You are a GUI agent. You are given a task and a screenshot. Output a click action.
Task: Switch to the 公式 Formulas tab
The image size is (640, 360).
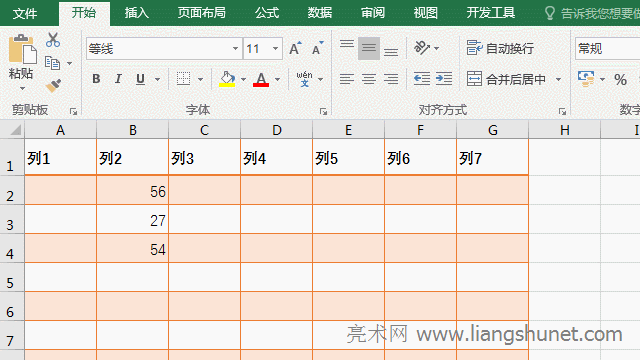pyautogui.click(x=267, y=13)
